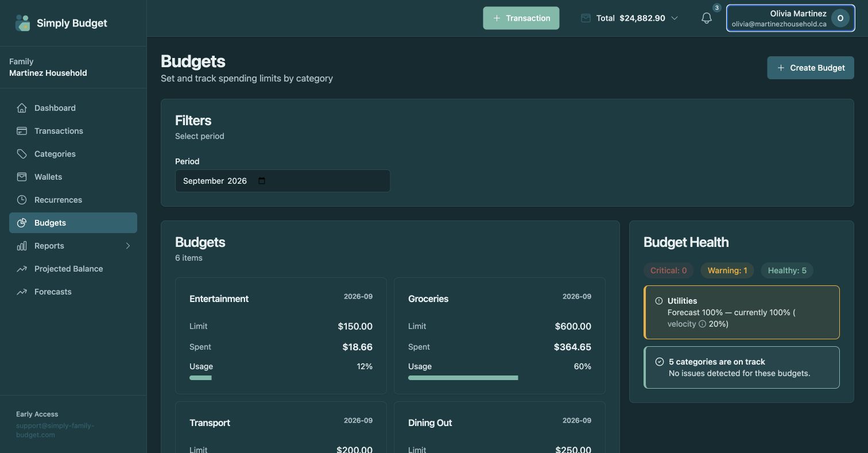Open the Period month picker
Viewport: 868px width, 453px height.
point(282,181)
